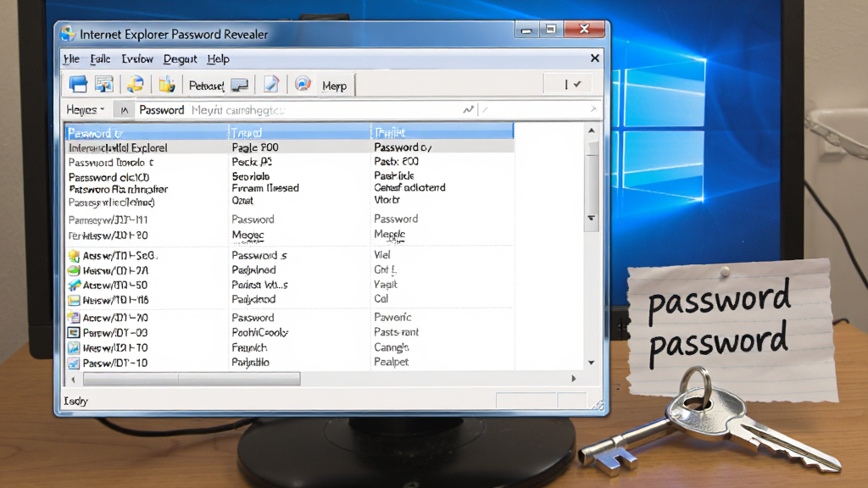868x488 pixels.
Task: Select the row ending 10I-20
Action: coord(290,236)
